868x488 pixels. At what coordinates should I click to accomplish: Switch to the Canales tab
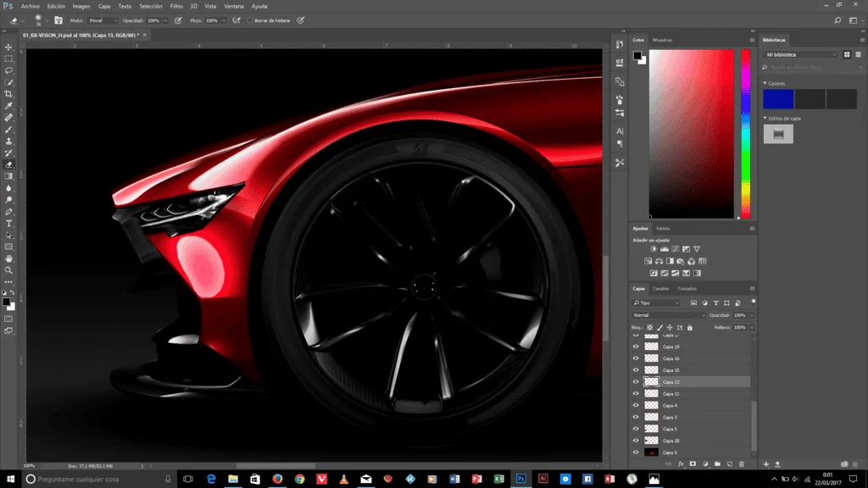[x=660, y=289]
